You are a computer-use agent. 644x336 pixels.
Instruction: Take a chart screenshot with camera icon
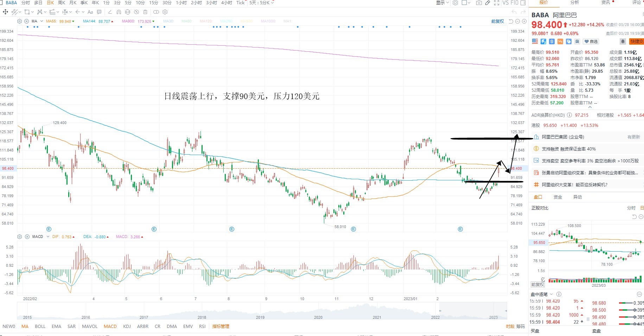coord(479,3)
